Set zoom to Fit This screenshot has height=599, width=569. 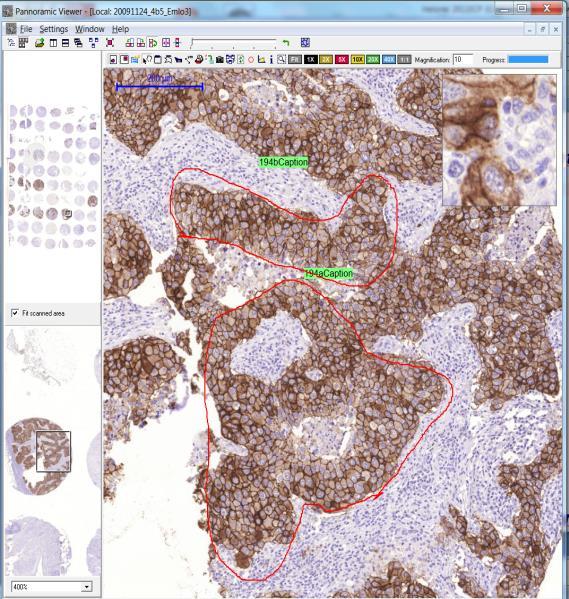295,60
